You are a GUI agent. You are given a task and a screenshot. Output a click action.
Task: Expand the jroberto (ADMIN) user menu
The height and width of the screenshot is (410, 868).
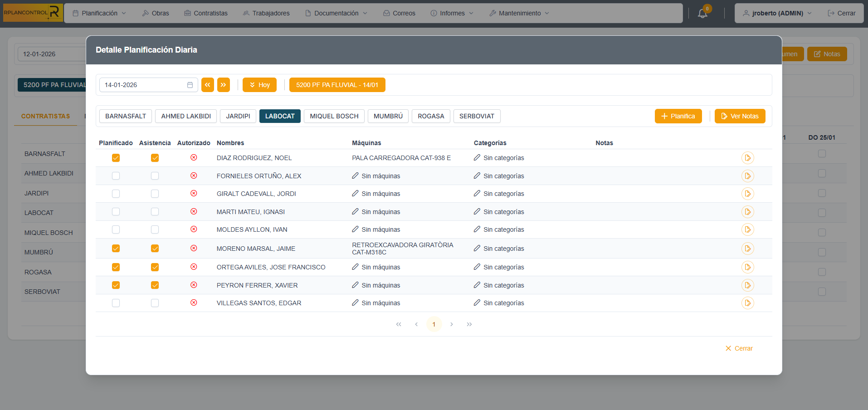[777, 13]
